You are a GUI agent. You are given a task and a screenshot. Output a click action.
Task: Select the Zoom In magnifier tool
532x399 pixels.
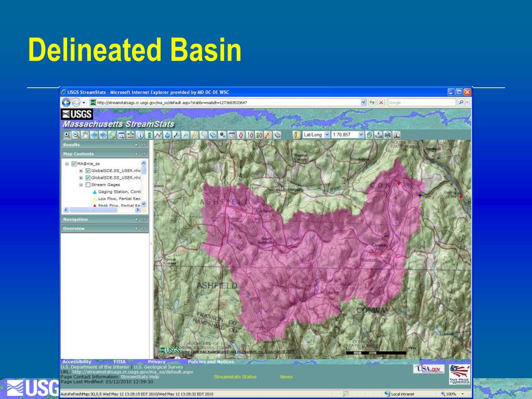point(67,135)
